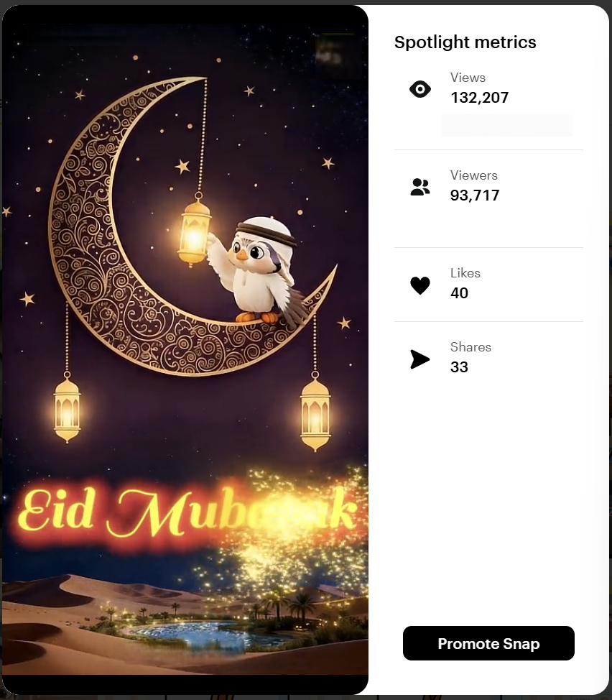This screenshot has width=612, height=700.
Task: Click the Shares arrow icon
Action: tap(419, 359)
